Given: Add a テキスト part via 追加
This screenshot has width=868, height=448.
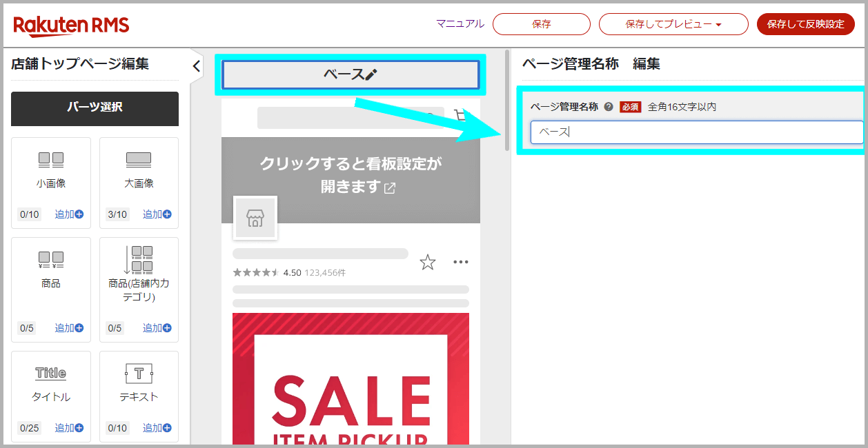Looking at the screenshot, I should pos(157,428).
